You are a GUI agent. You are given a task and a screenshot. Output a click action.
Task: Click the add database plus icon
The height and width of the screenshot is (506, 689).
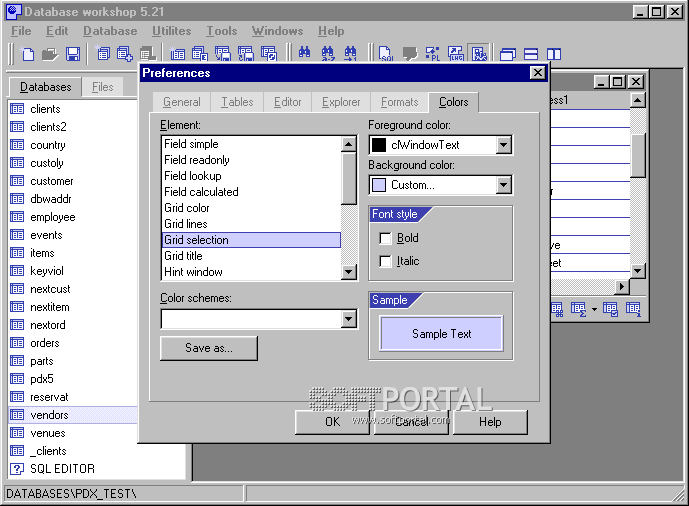(125, 54)
